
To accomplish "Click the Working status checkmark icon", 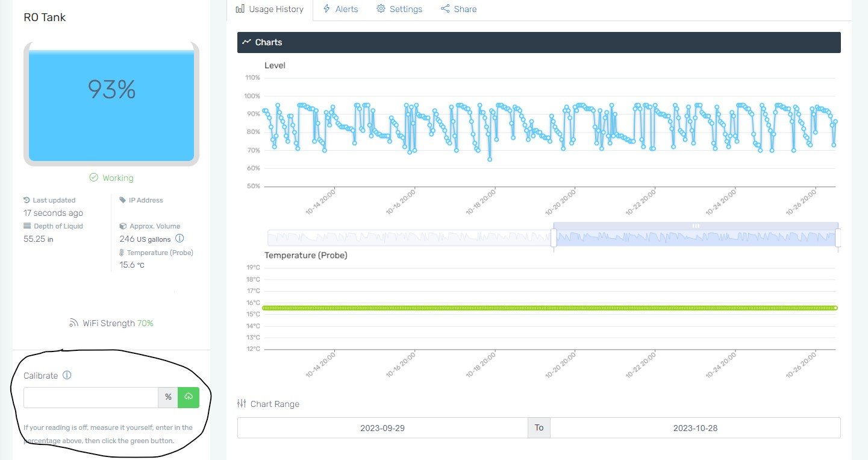I will click(x=93, y=177).
